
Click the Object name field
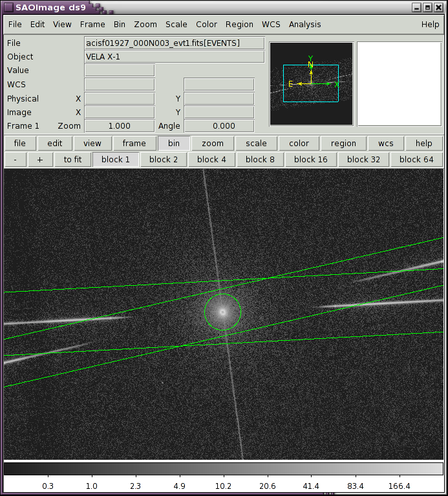tap(174, 56)
